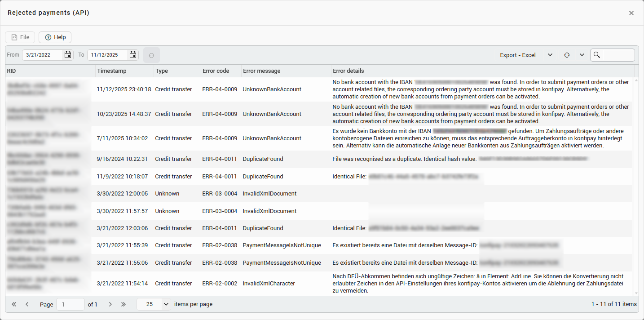Screen dimensions: 644x320
Task: Sort by the Timestamp column header
Action: click(124, 71)
